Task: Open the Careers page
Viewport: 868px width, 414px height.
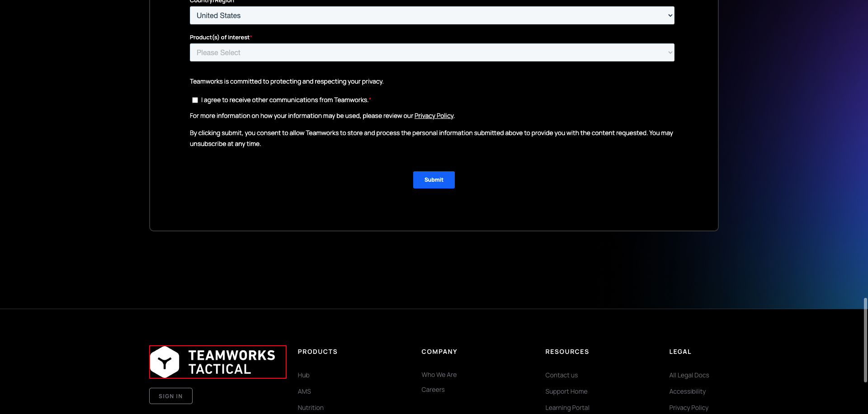Action: [433, 389]
